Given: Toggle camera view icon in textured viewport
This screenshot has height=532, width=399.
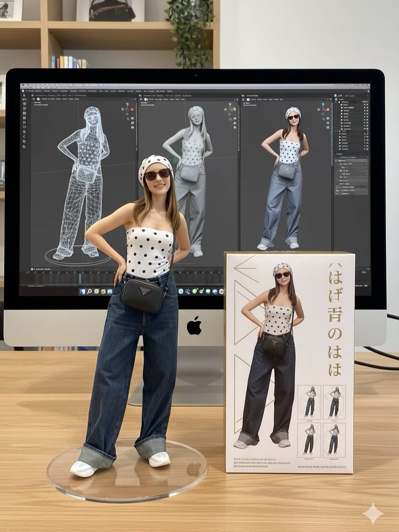Looking at the screenshot, I should pyautogui.click(x=328, y=123).
